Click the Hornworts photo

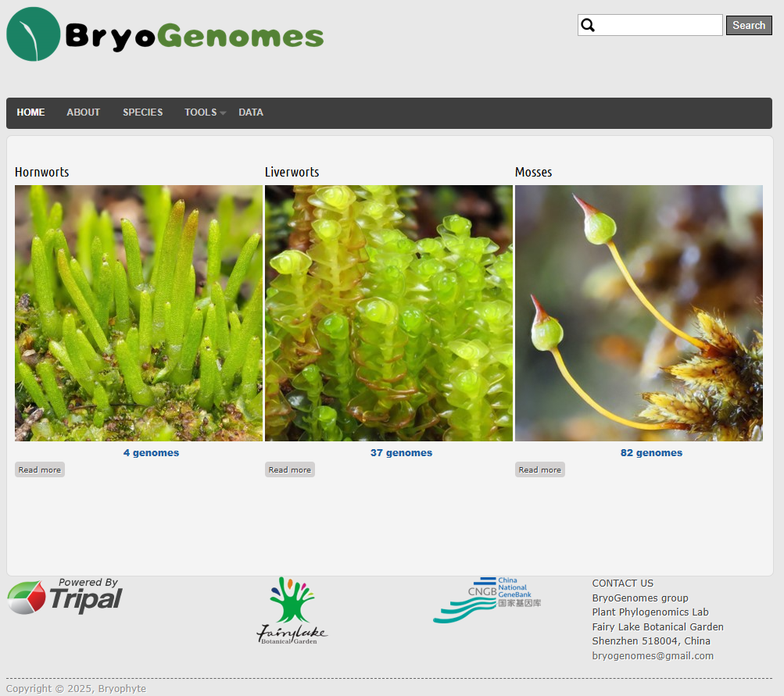pos(138,312)
